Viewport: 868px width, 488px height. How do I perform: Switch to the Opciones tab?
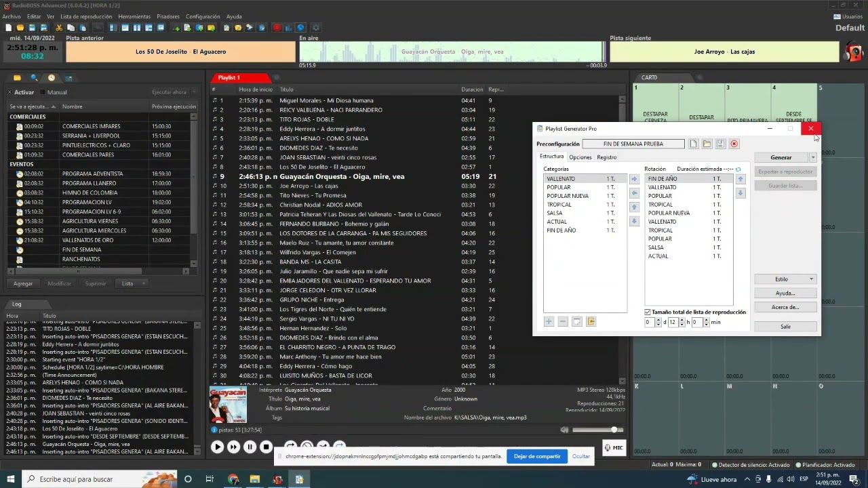(x=580, y=157)
